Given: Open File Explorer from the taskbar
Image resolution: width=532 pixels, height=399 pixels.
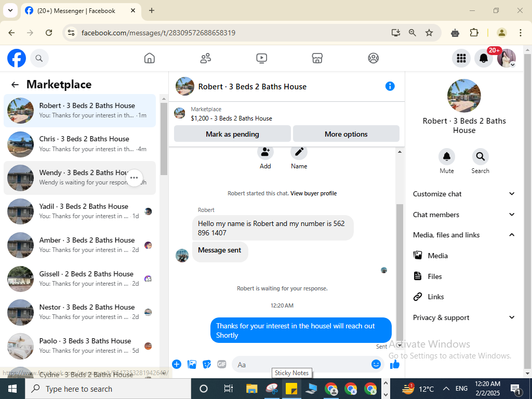Looking at the screenshot, I should [252, 389].
